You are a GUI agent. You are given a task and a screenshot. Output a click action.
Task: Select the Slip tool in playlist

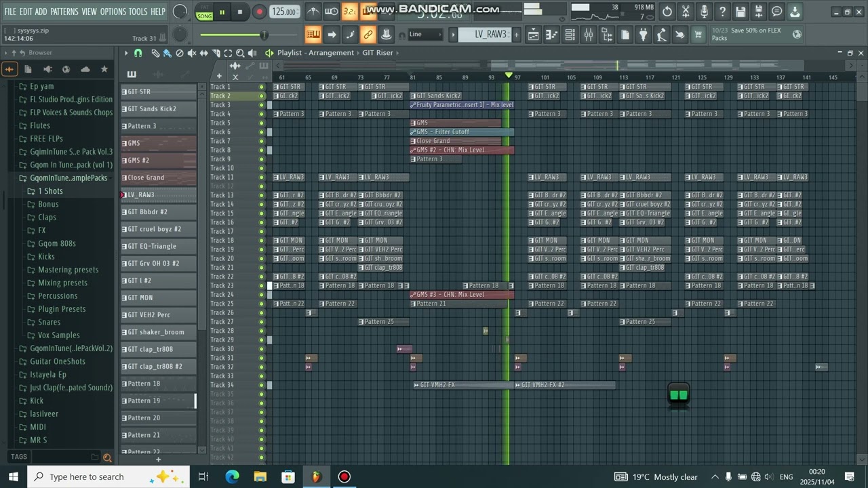point(204,53)
